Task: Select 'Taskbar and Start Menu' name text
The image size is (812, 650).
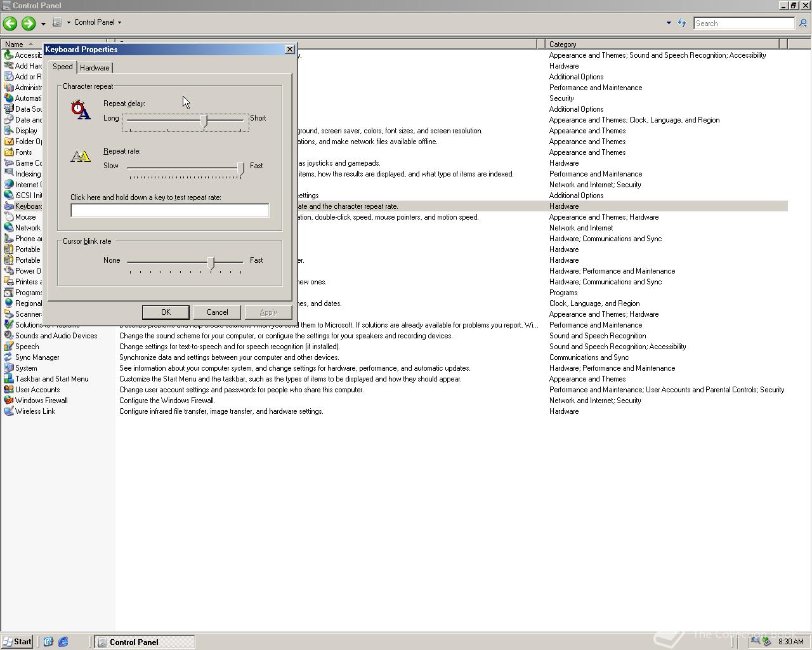Action: (52, 379)
